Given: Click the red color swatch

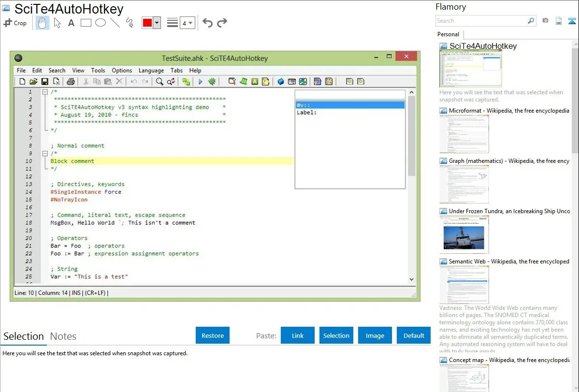Looking at the screenshot, I should click(147, 23).
